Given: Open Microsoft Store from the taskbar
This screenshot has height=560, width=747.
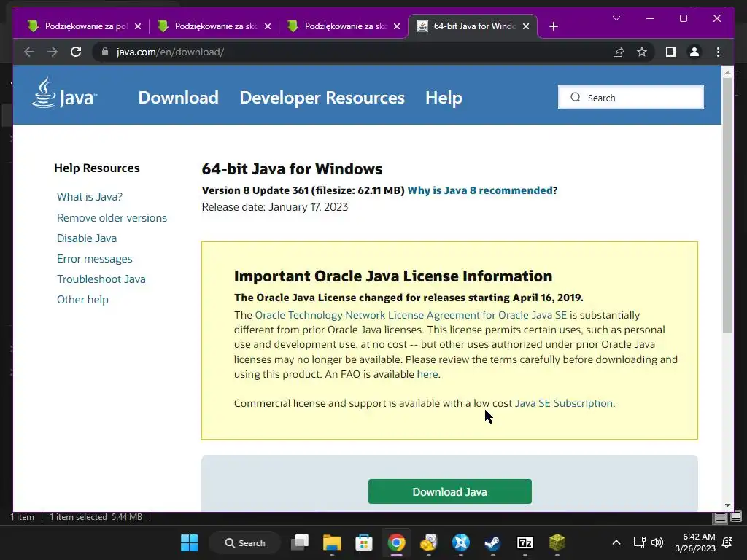Looking at the screenshot, I should 364,542.
